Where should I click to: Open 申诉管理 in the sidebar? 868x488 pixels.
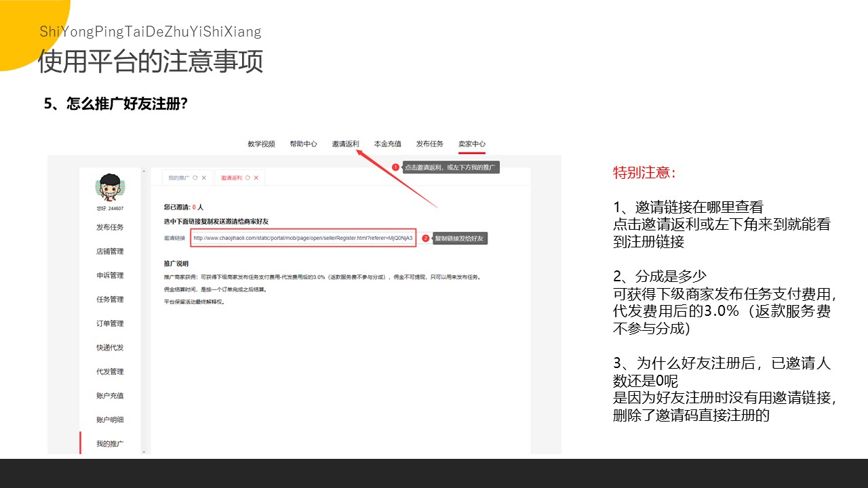point(110,275)
